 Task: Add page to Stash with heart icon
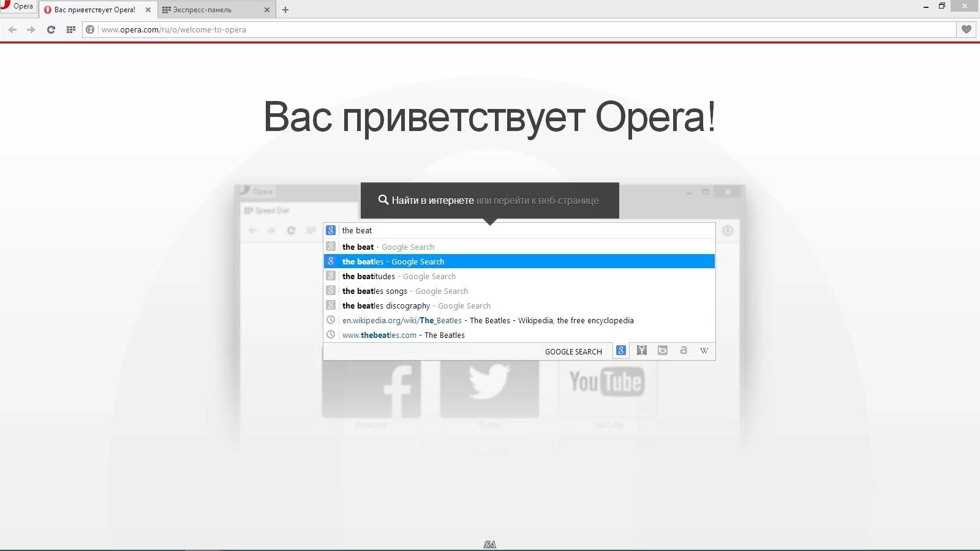pos(966,29)
